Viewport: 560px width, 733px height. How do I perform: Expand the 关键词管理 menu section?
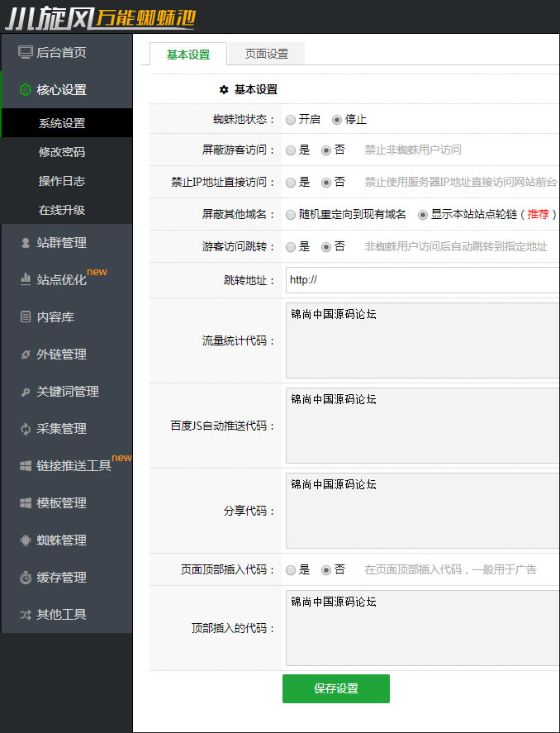67,391
